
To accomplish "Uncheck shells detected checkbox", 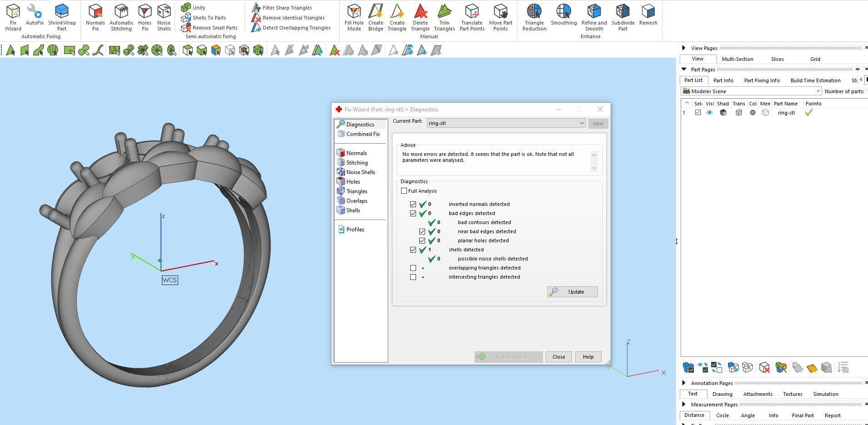I will (x=413, y=250).
